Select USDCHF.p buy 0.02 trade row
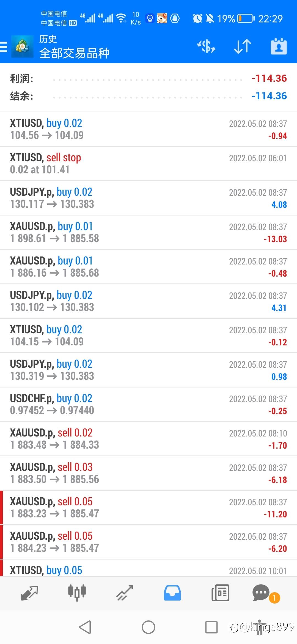 click(148, 404)
